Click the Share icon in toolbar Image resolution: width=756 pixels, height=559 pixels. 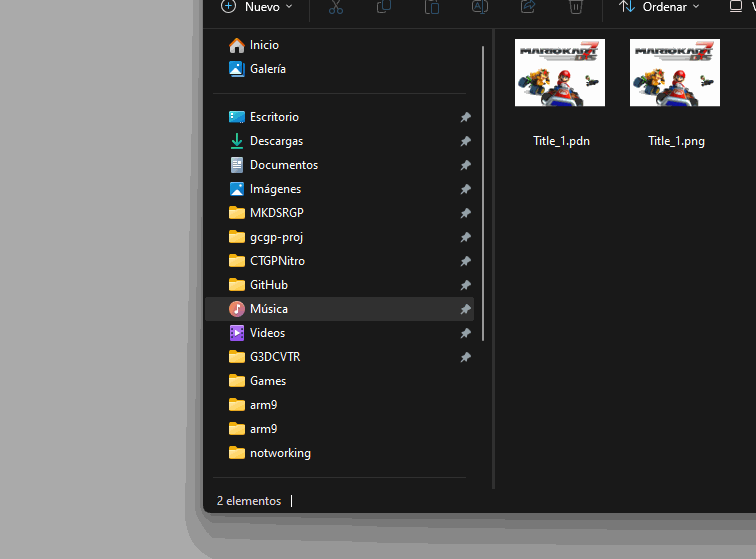pos(527,7)
